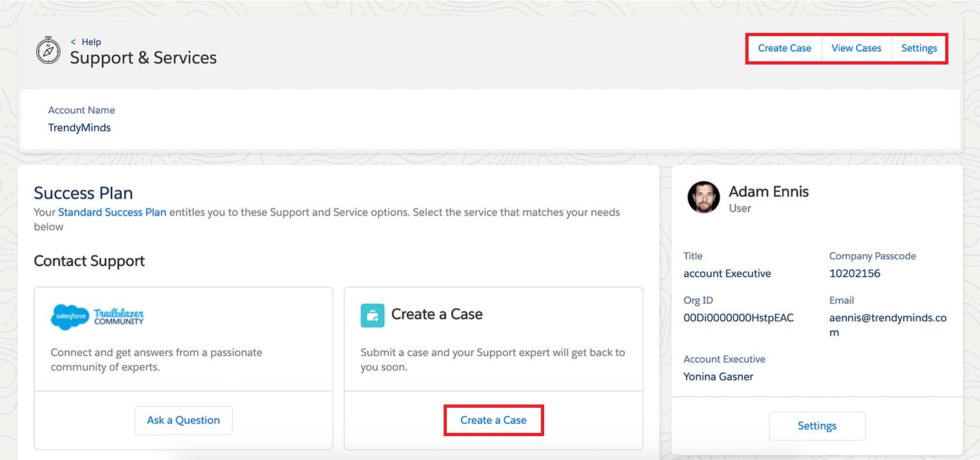
Task: Open the Standard Success Plan link
Action: point(112,212)
